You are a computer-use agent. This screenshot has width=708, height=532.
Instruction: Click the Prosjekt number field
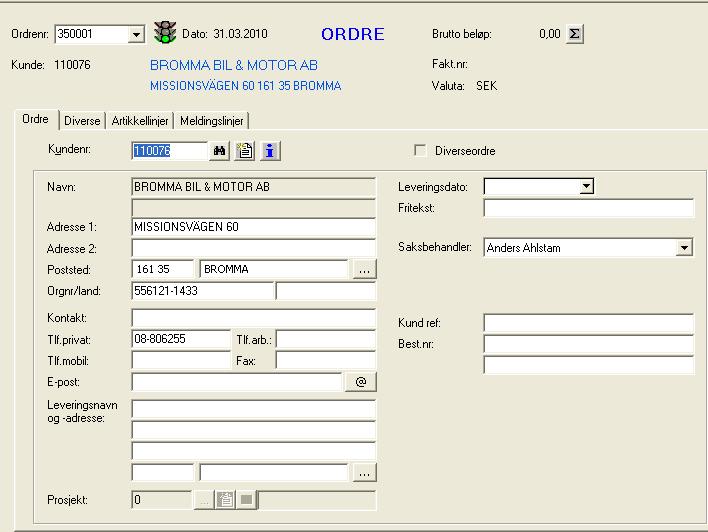pos(162,500)
